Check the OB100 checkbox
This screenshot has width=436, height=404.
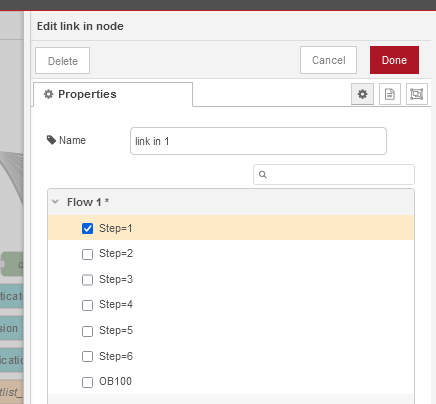coord(87,382)
